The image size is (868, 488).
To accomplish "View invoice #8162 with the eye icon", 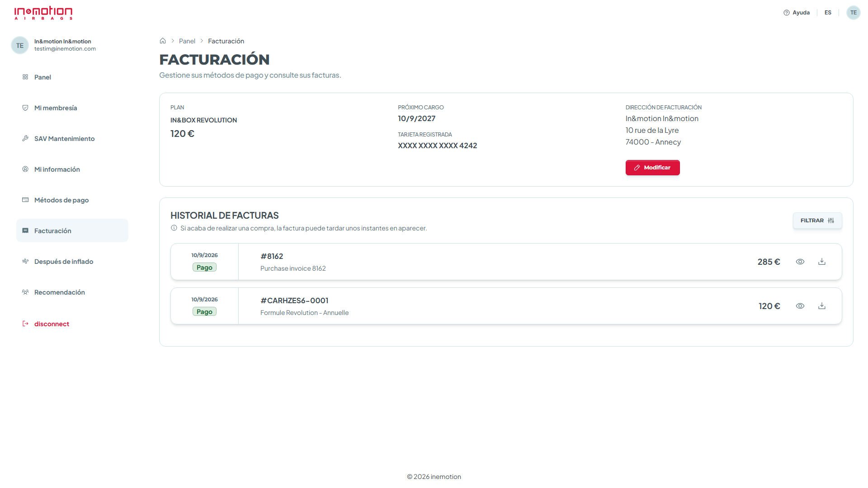I will coord(800,262).
